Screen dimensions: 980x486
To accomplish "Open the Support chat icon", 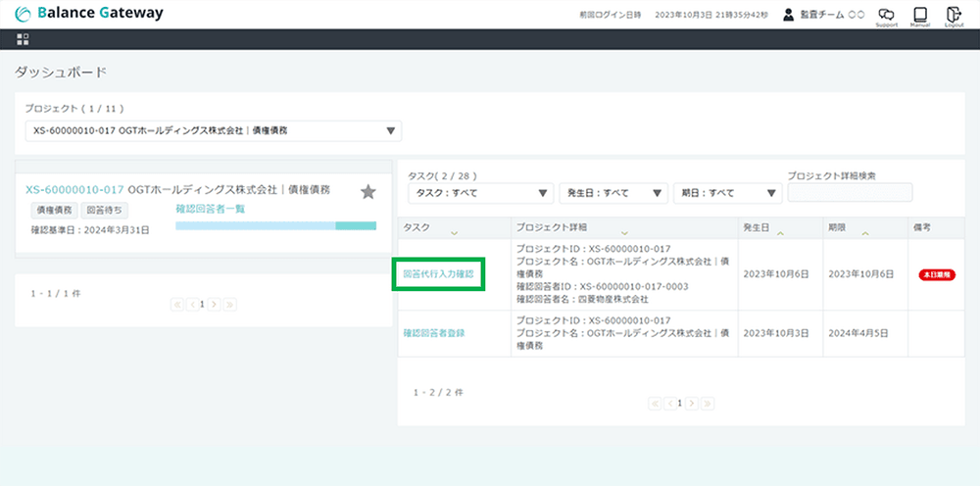I will pos(886,16).
